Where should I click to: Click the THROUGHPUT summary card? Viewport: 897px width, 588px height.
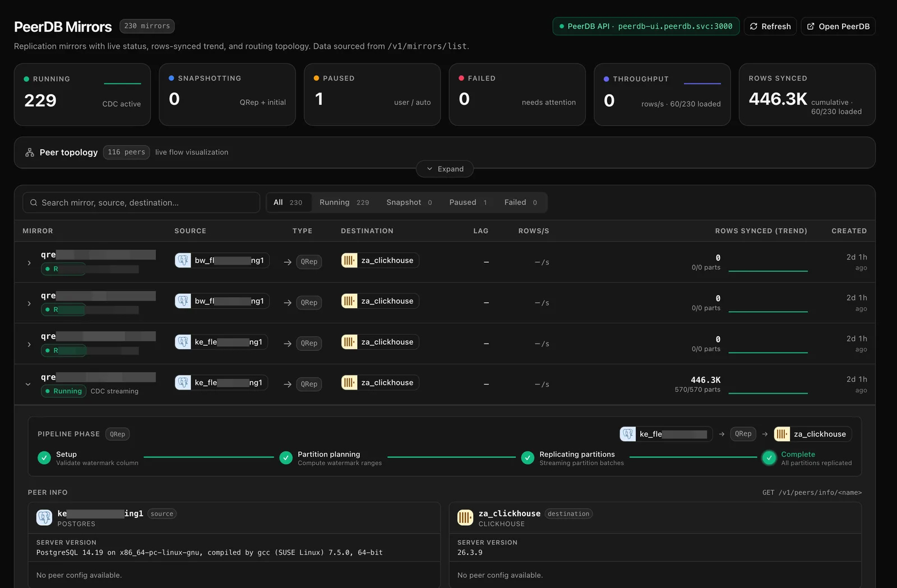click(x=662, y=94)
